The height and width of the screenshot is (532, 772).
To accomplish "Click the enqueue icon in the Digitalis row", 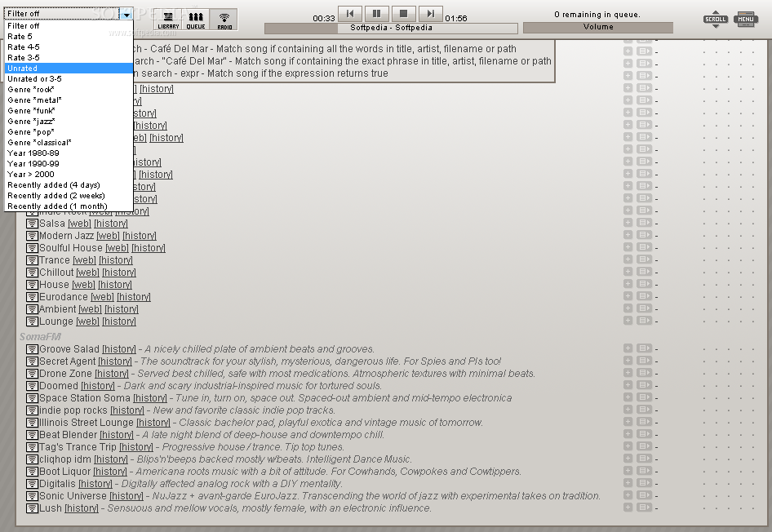I will (x=644, y=482).
